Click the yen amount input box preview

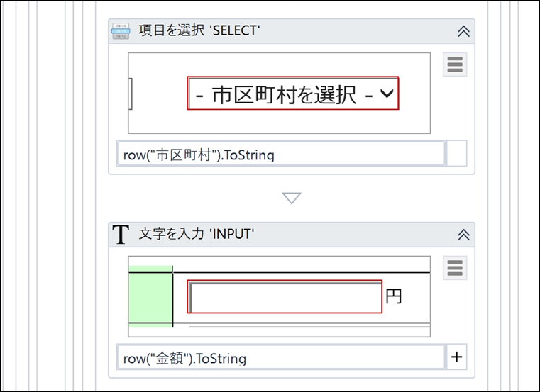pos(285,297)
